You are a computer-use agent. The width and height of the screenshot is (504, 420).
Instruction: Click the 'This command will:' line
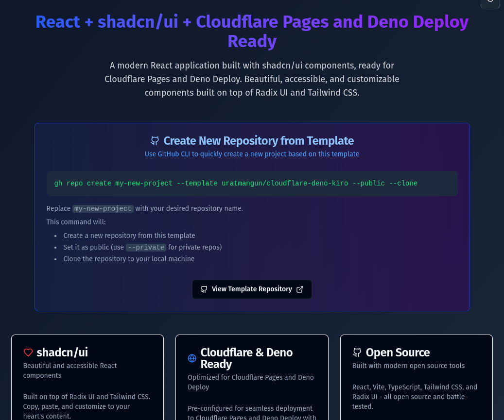point(76,222)
